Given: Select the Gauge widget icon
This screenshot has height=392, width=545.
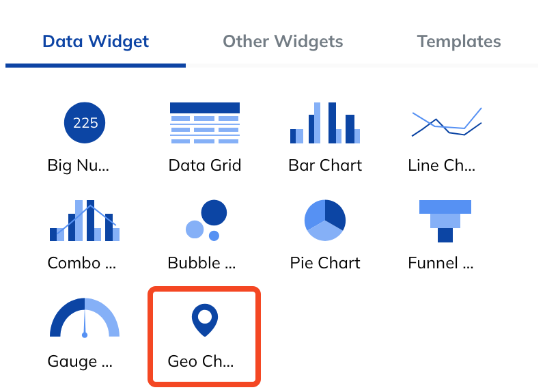Looking at the screenshot, I should click(85, 318).
